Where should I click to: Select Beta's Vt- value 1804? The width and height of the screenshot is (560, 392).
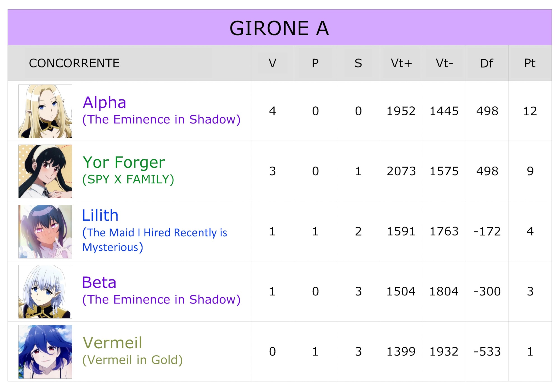(x=444, y=291)
